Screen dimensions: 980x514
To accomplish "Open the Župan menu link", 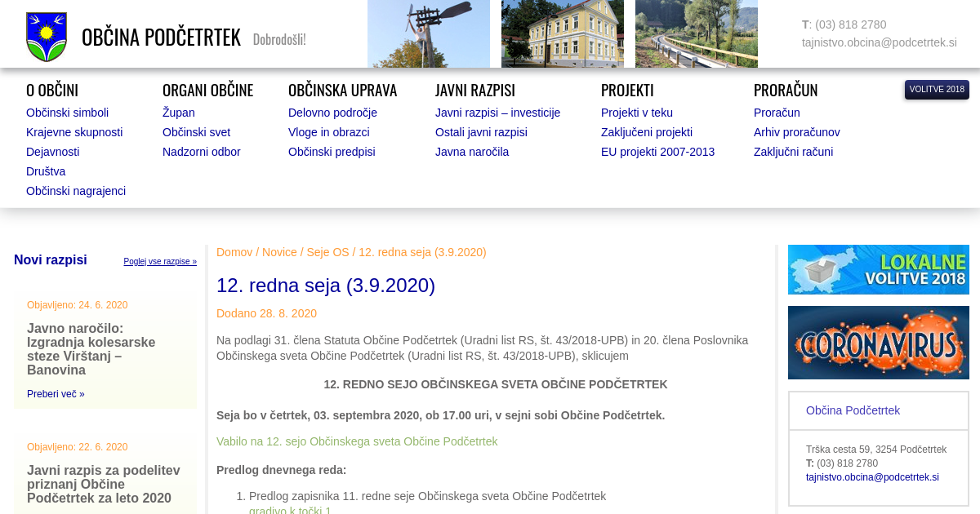I will 179,113.
